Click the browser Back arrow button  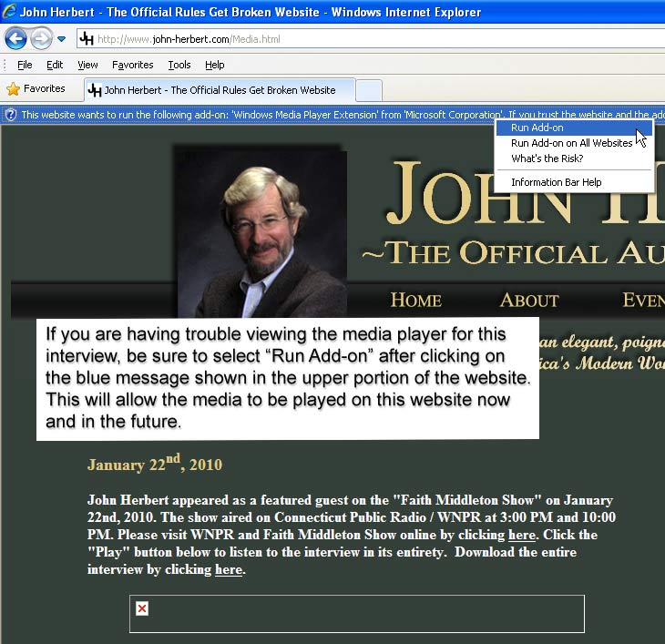pos(15,38)
